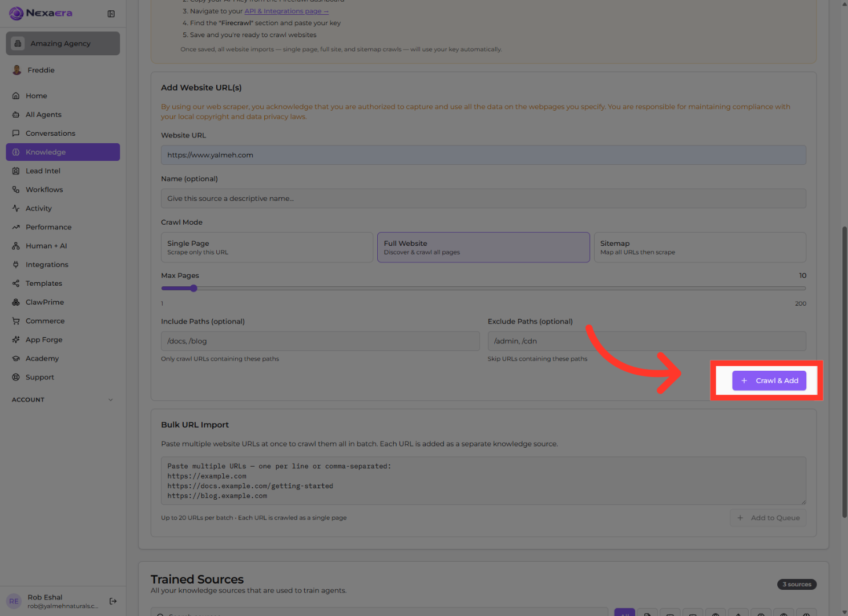Click the Include Paths input field
Image resolution: width=848 pixels, height=616 pixels.
tap(320, 341)
